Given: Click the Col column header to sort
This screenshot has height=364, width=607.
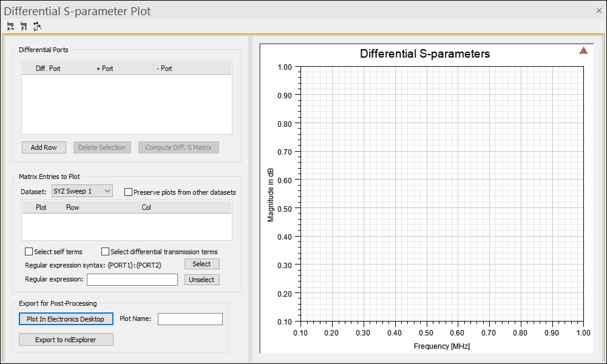Looking at the screenshot, I should 146,207.
